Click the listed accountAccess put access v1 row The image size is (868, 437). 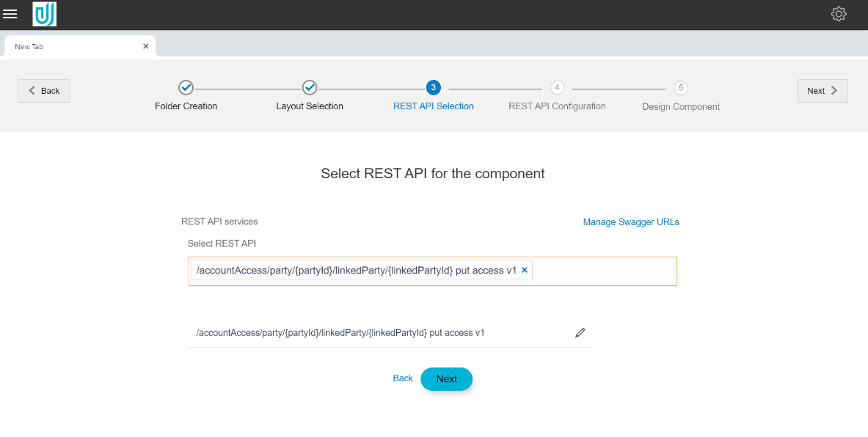click(390, 332)
